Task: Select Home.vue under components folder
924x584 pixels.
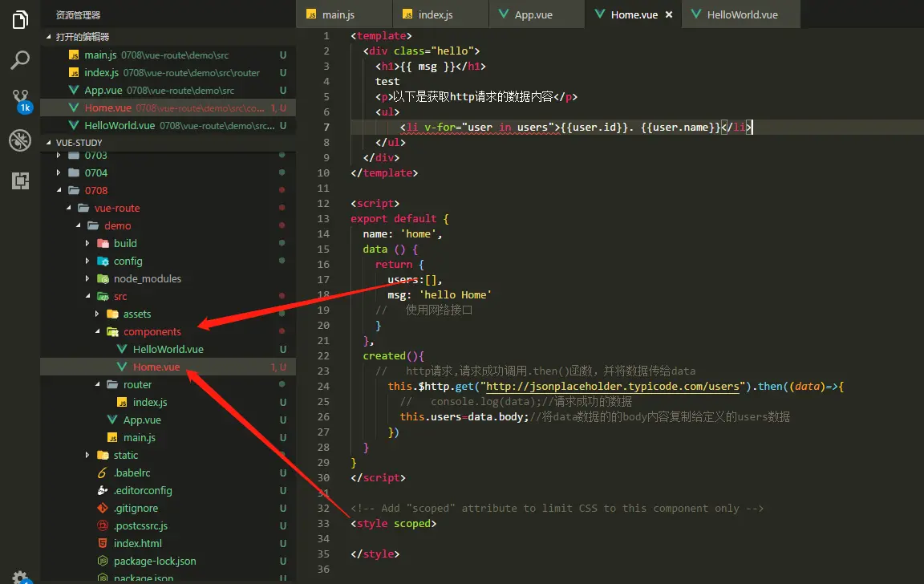Action: pos(168,367)
